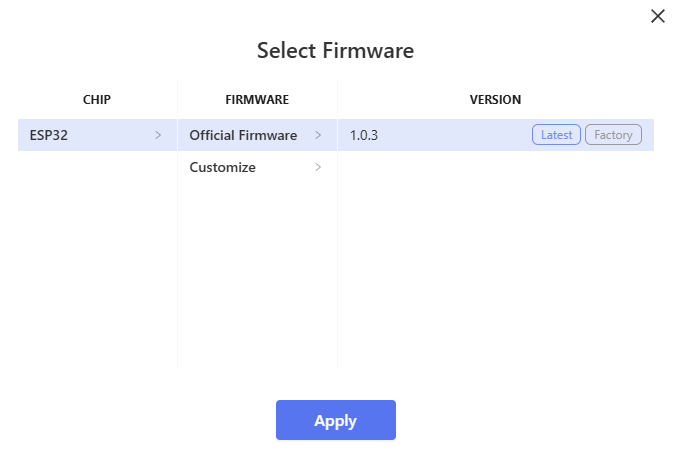Expand the chevron next to ESP32
This screenshot has width=681, height=459.
(158, 135)
